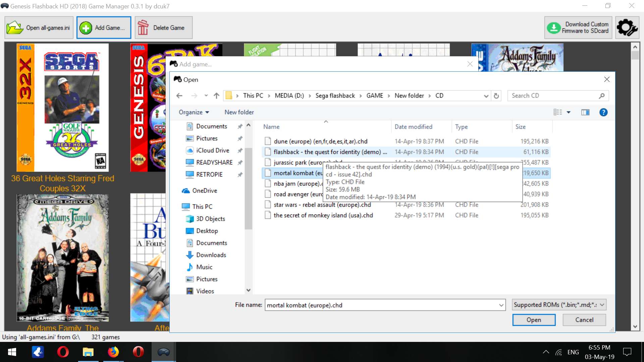Click the Sega flashback breadcrumb segment

[x=335, y=96]
